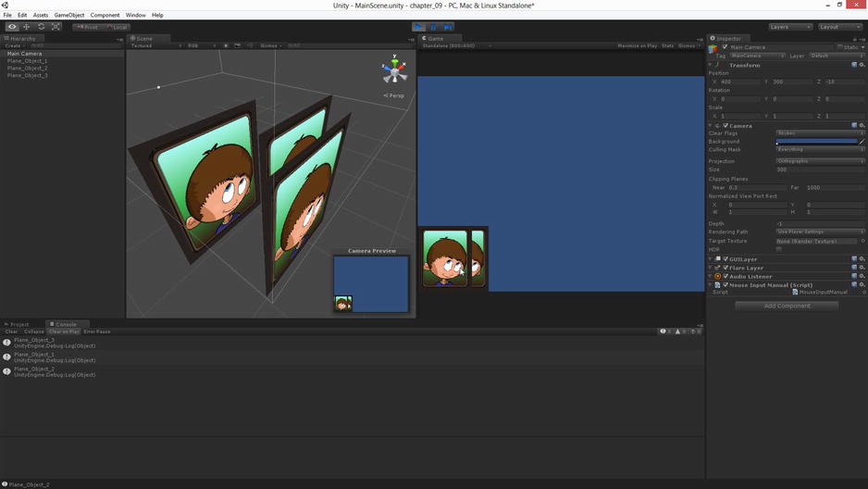The height and width of the screenshot is (489, 868).
Task: Toggle the Local handle rotation button
Action: 117,27
